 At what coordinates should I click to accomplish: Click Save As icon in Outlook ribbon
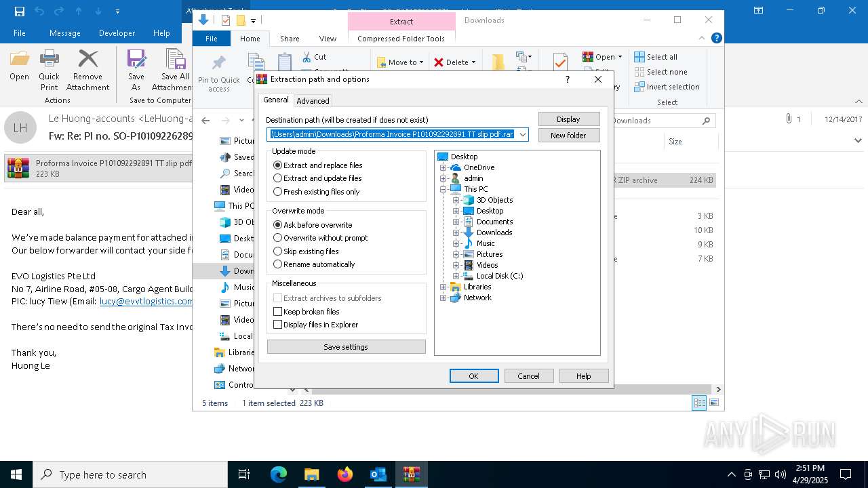136,70
